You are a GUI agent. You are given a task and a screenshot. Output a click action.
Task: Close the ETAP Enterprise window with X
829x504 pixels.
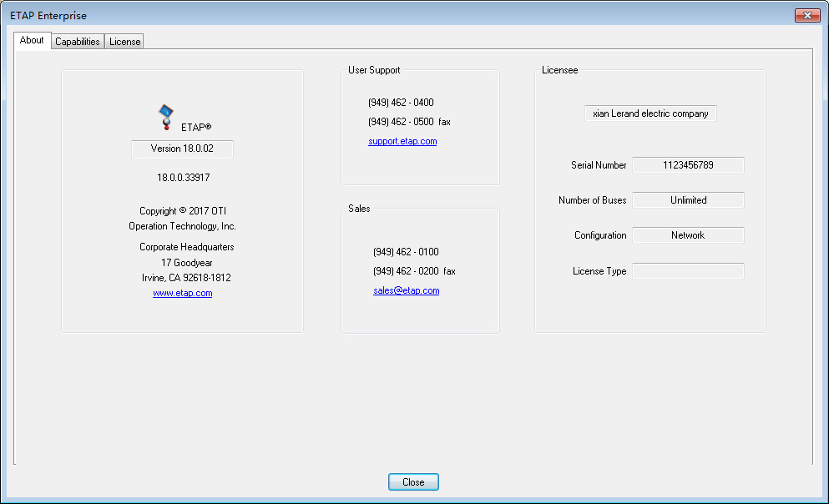point(807,15)
